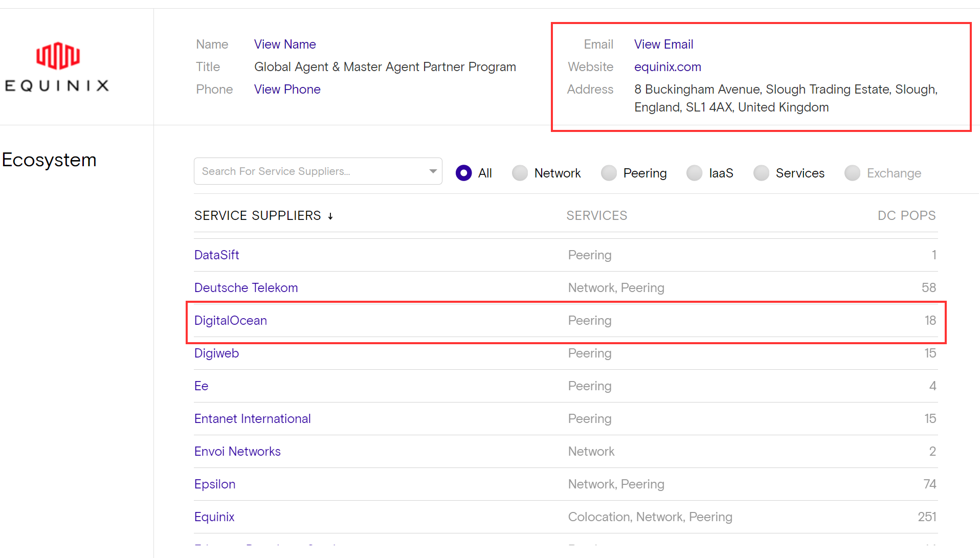Select the Services filter radio button
The width and height of the screenshot is (980, 558).
[x=761, y=173]
